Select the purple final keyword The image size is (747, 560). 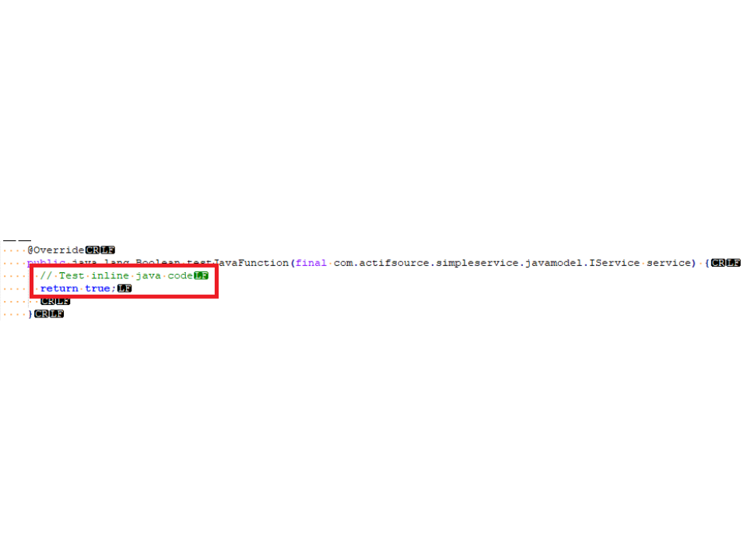point(311,263)
